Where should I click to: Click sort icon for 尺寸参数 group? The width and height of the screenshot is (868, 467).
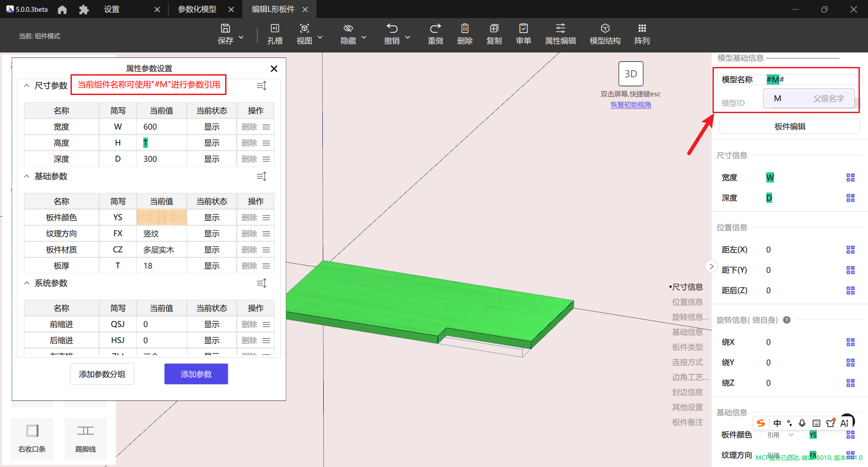(262, 86)
